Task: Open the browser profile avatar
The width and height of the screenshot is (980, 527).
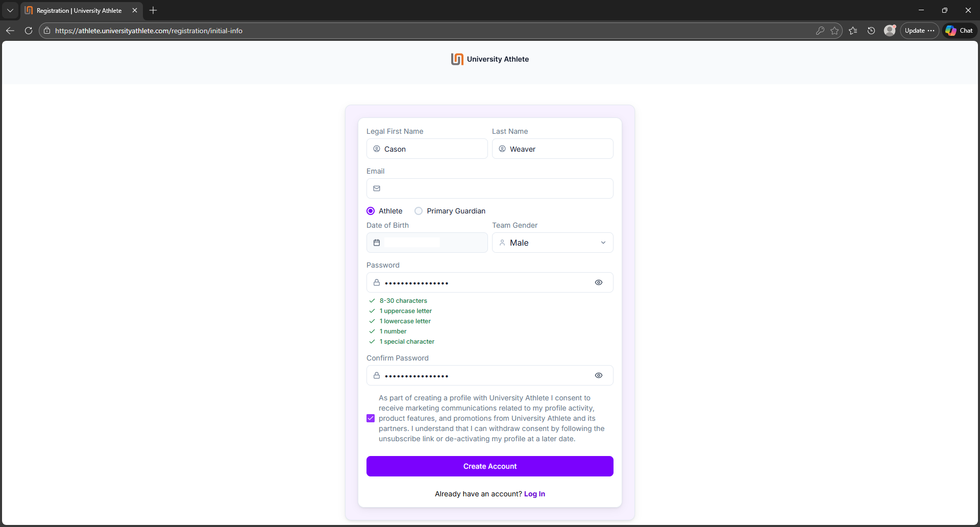Action: pyautogui.click(x=890, y=31)
